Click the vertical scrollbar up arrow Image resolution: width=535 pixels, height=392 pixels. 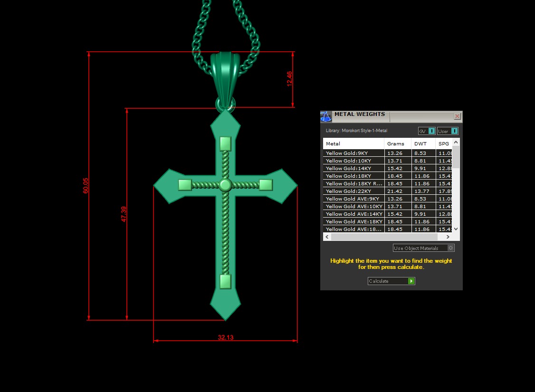pyautogui.click(x=456, y=142)
